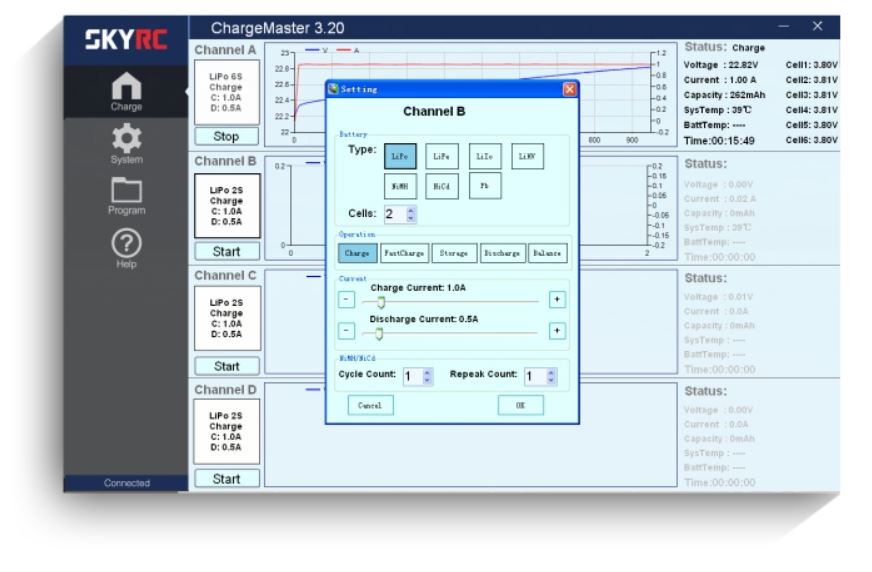Click the Channel A chart legend
This screenshot has height=572, width=872.
point(332,51)
